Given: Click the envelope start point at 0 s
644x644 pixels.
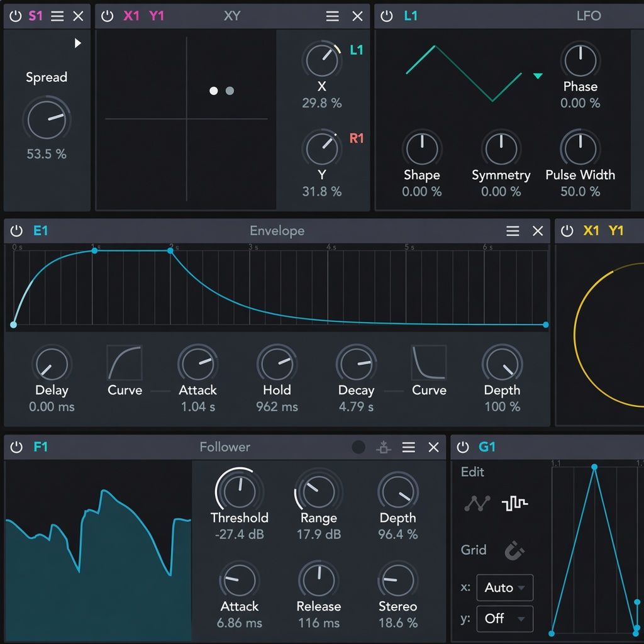Looking at the screenshot, I should coord(14,325).
